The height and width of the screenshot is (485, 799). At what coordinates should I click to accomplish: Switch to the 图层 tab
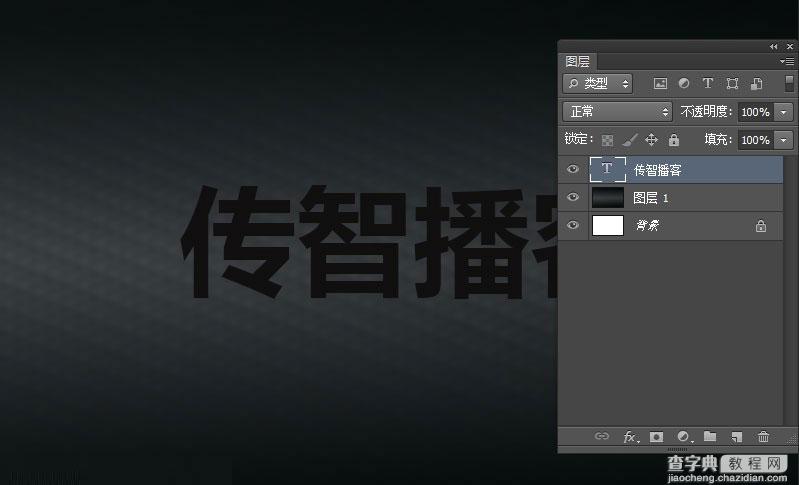[x=577, y=61]
